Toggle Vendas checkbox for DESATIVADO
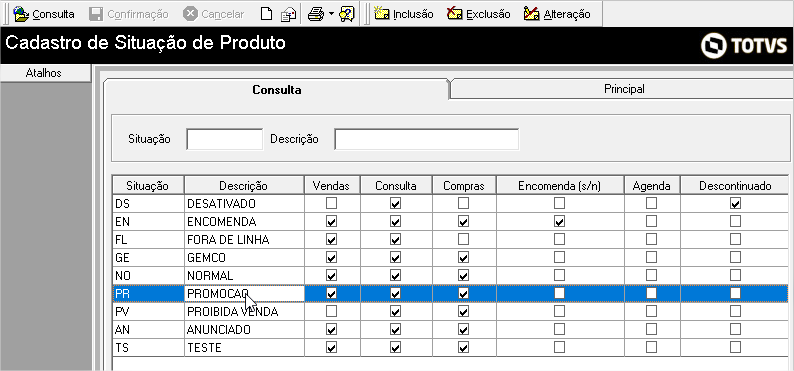The width and height of the screenshot is (794, 371). (x=331, y=203)
